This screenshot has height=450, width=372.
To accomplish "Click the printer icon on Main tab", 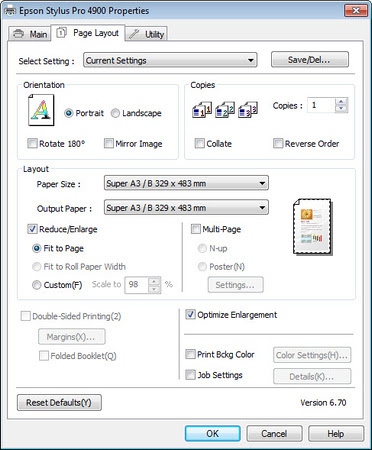I will [x=19, y=34].
